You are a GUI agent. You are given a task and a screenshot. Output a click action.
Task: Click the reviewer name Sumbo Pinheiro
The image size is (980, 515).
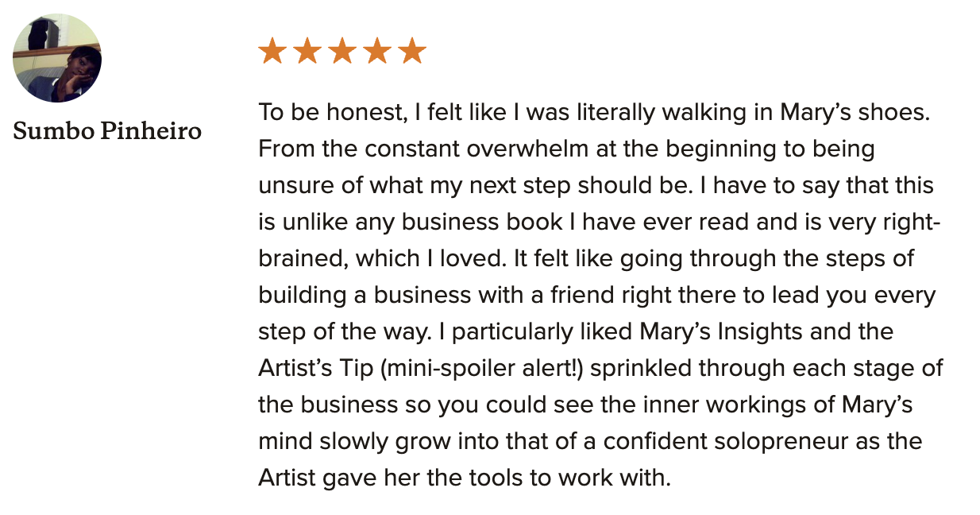click(x=107, y=130)
